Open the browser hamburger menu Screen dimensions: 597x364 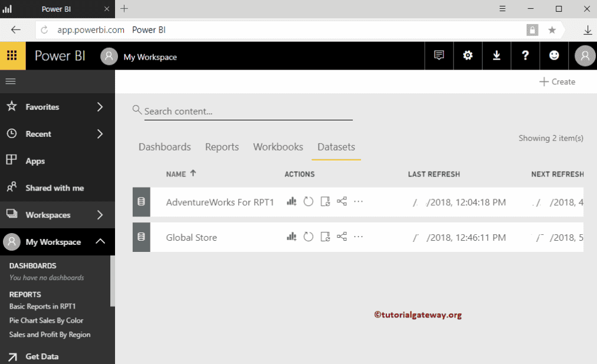pos(503,9)
